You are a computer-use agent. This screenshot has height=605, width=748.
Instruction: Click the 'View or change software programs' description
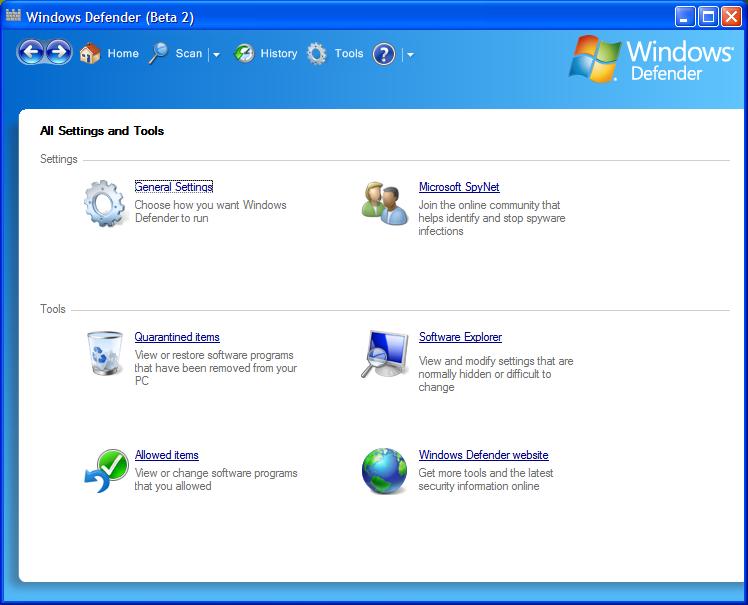click(x=216, y=480)
